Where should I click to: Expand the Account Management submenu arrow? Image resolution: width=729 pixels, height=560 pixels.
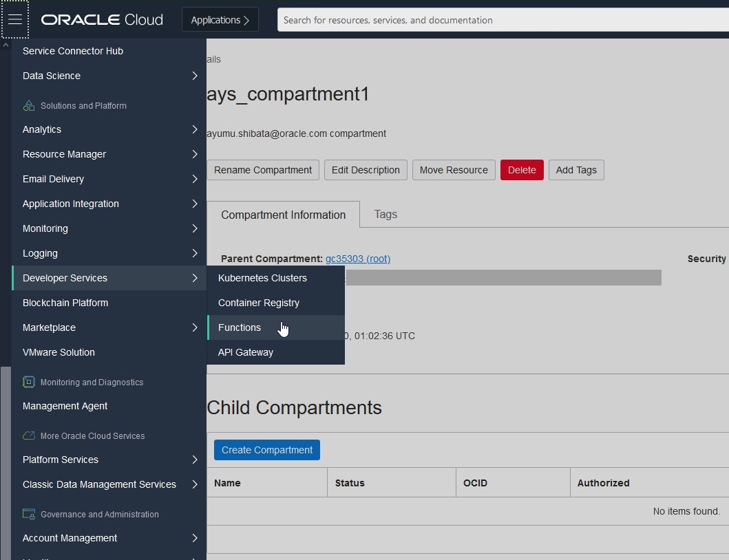point(195,538)
